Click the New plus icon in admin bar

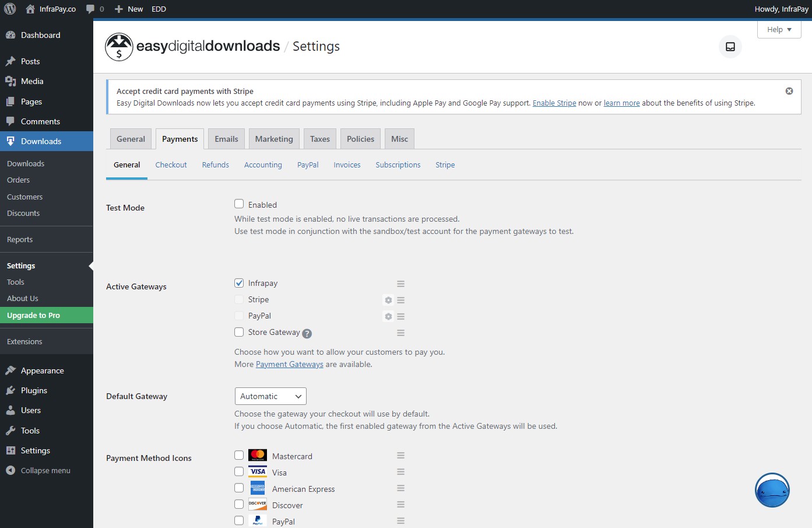[x=119, y=9]
